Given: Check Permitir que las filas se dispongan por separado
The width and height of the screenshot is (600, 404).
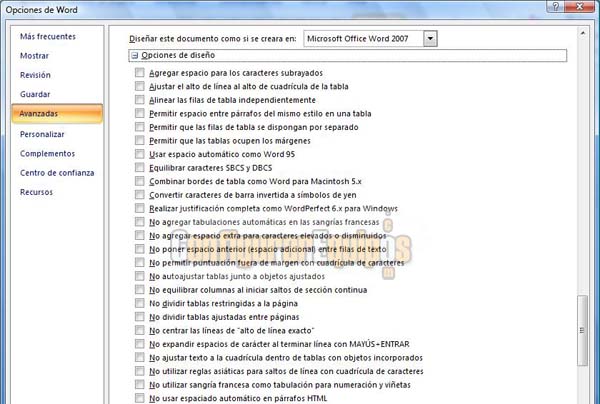Looking at the screenshot, I should click(x=140, y=127).
